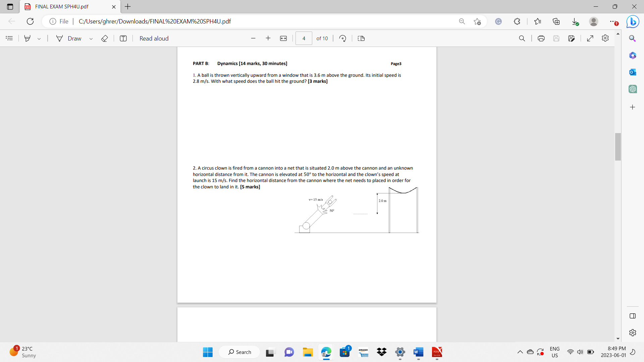This screenshot has height=362, width=644.
Task: Open the Windows Start menu
Action: (208, 352)
